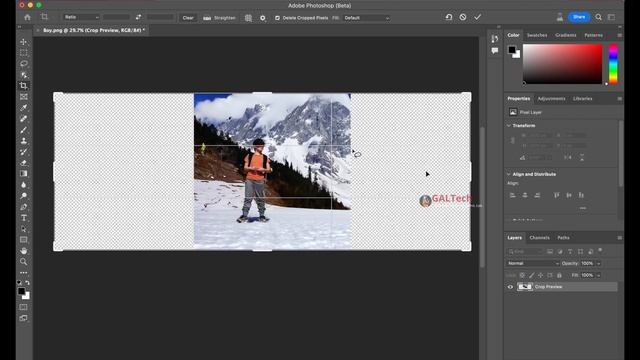The image size is (640, 360).
Task: Click the Clear button in options bar
Action: click(x=188, y=18)
